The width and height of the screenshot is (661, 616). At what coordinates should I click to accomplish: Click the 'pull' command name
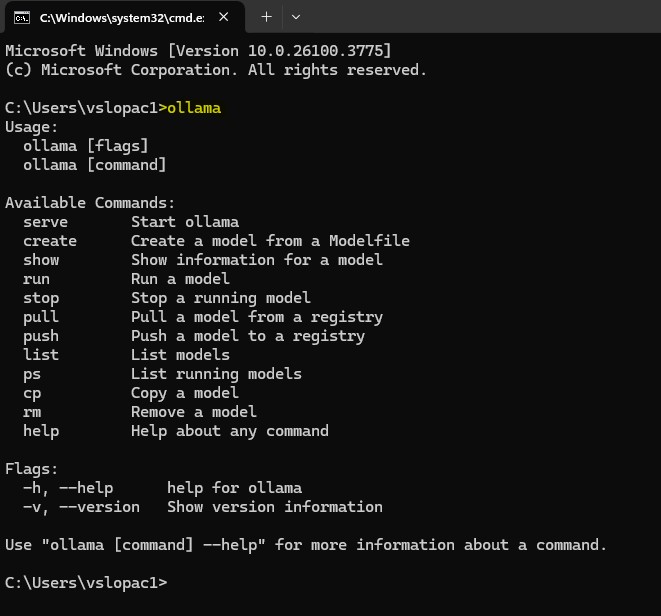click(x=41, y=317)
